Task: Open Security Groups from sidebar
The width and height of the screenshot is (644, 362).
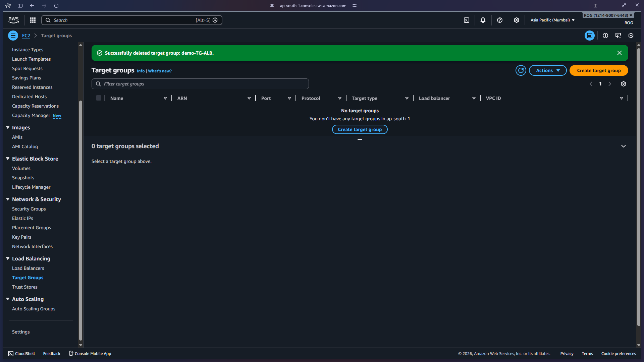Action: pos(29,209)
